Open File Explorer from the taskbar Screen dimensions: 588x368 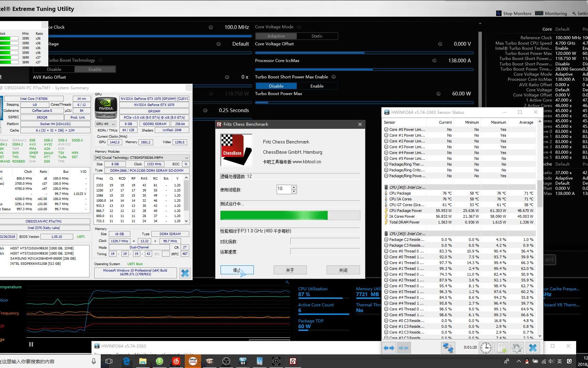[143, 361]
